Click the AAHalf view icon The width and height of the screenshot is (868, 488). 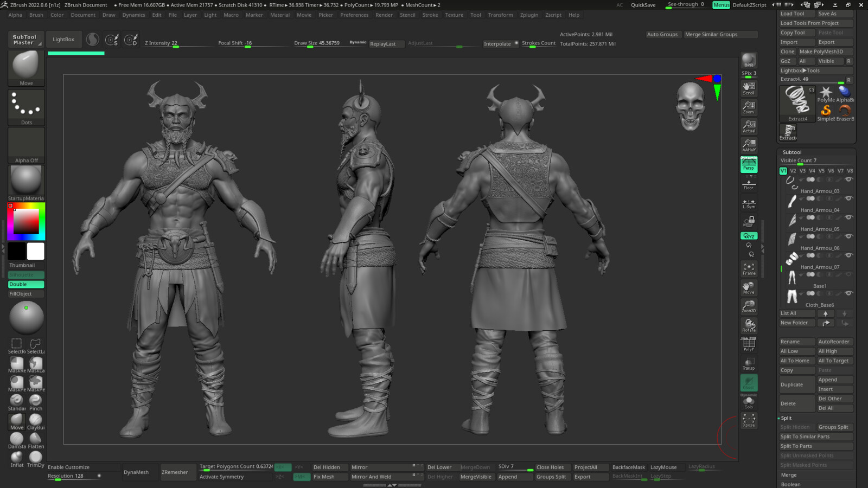[749, 145]
